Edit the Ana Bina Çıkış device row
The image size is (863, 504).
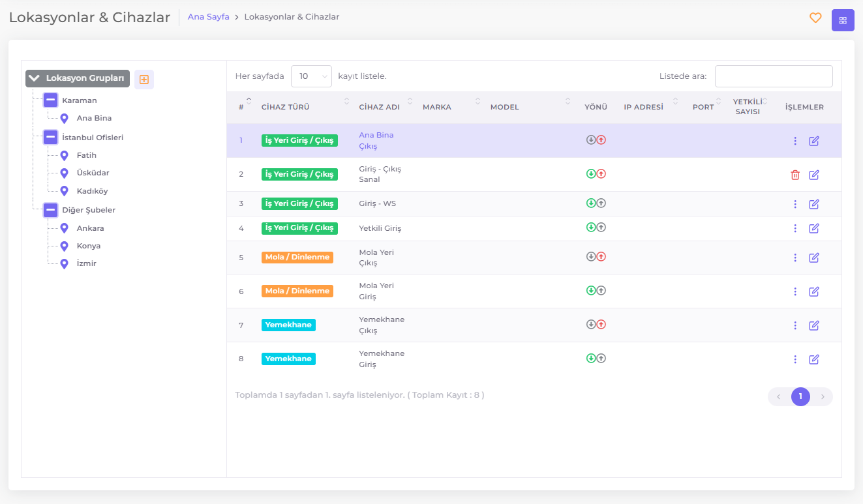point(814,141)
